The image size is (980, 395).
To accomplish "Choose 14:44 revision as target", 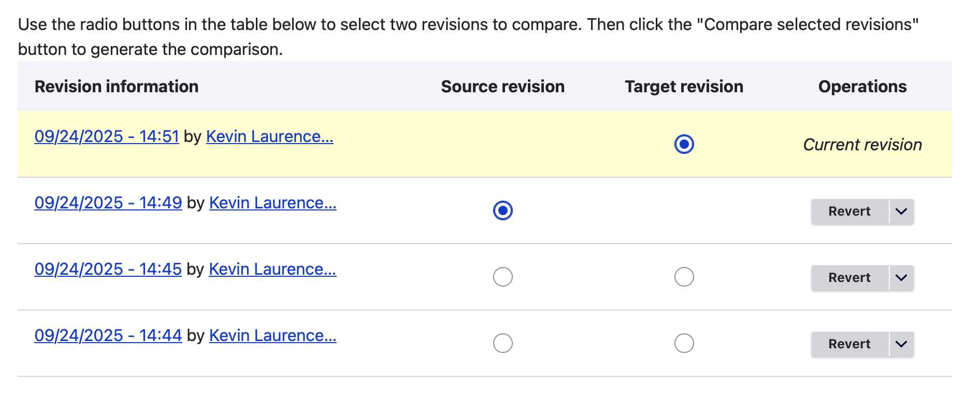I will (684, 343).
